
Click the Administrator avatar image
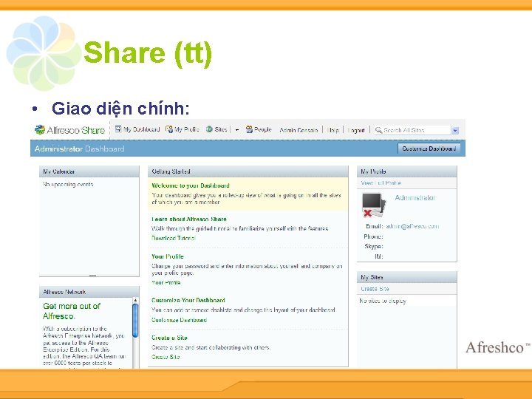click(x=374, y=205)
